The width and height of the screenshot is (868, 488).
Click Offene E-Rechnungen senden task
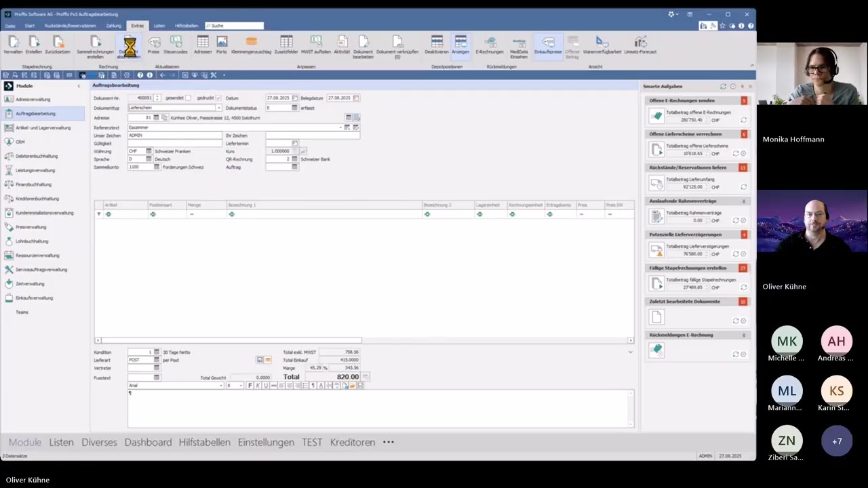coord(696,100)
